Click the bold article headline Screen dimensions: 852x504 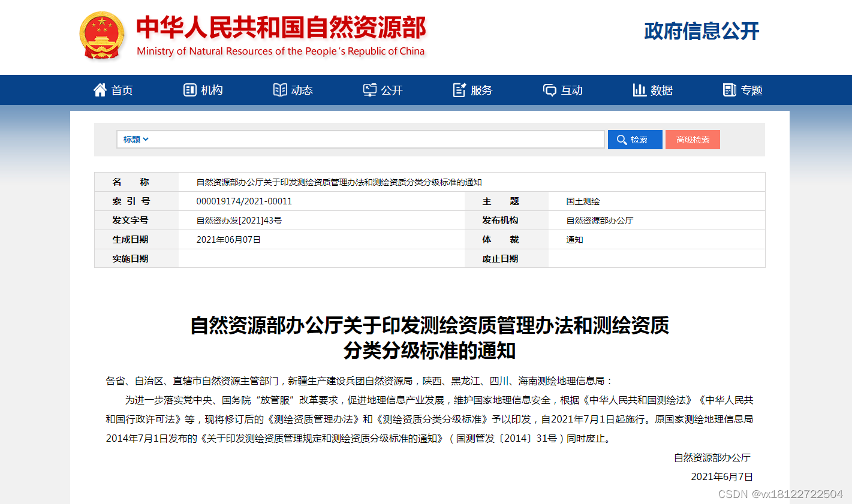(429, 338)
